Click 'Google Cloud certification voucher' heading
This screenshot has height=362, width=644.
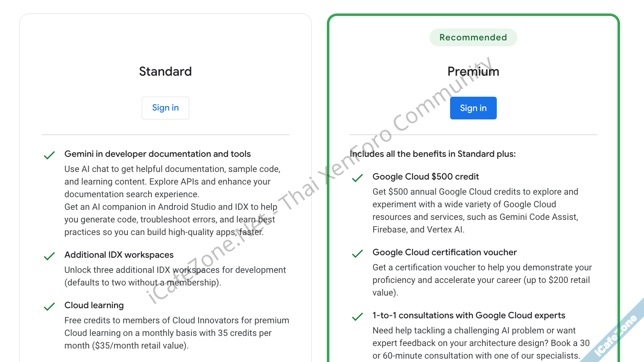pos(445,252)
